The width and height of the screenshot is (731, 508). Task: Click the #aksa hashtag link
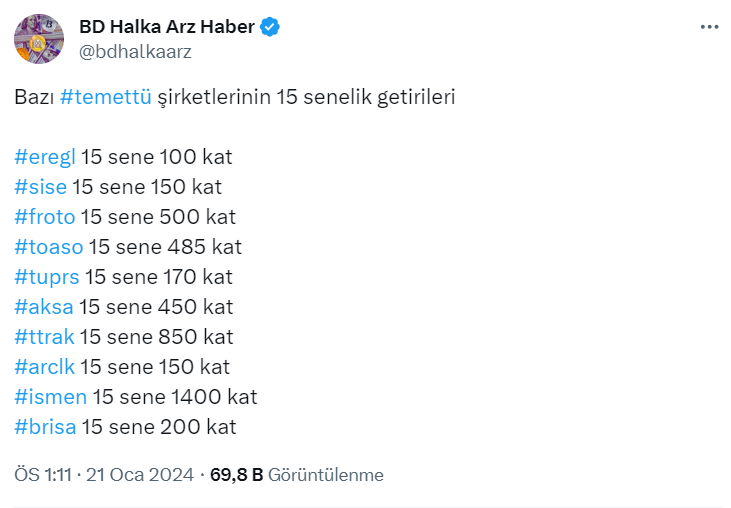click(x=44, y=307)
